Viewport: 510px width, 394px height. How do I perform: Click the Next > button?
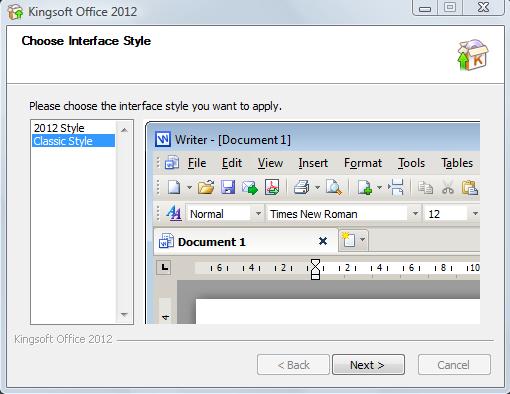[368, 365]
